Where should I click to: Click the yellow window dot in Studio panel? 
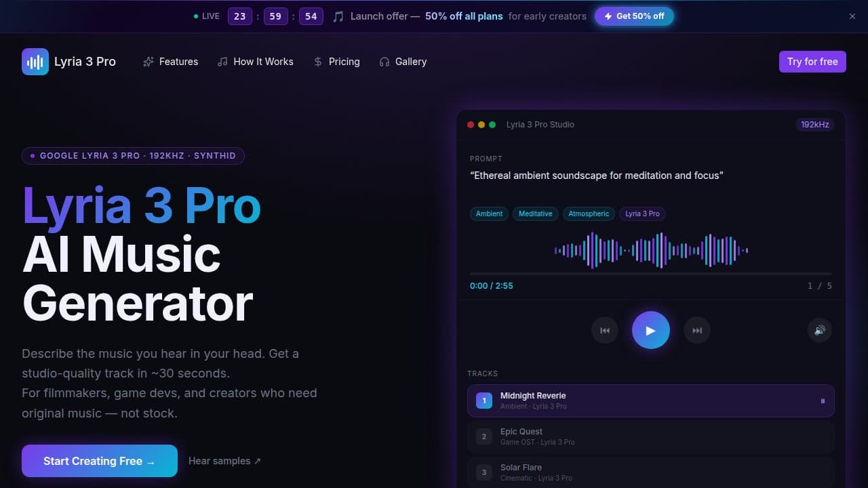[481, 125]
